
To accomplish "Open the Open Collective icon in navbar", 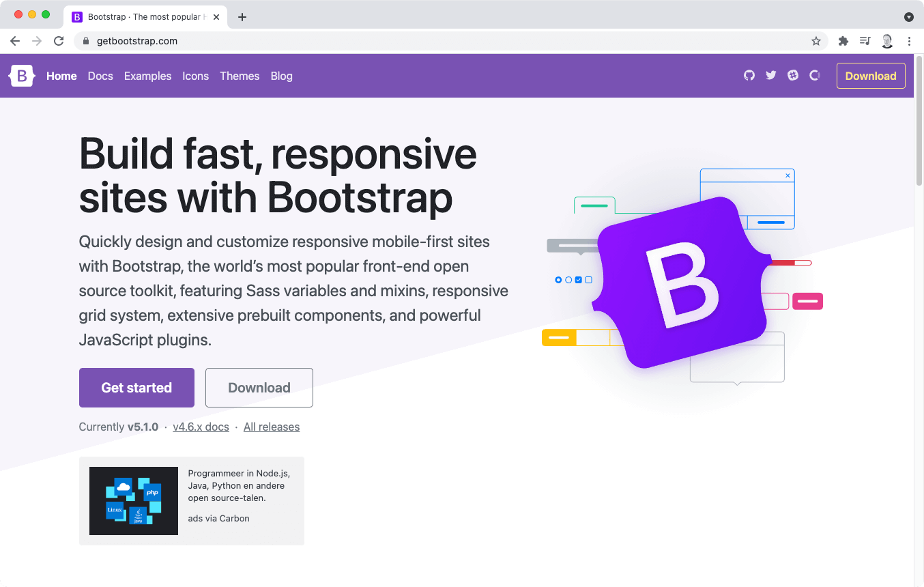I will click(815, 76).
